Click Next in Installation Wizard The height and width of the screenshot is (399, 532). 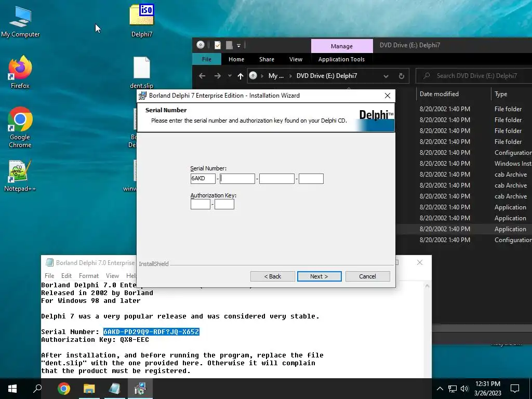click(320, 276)
